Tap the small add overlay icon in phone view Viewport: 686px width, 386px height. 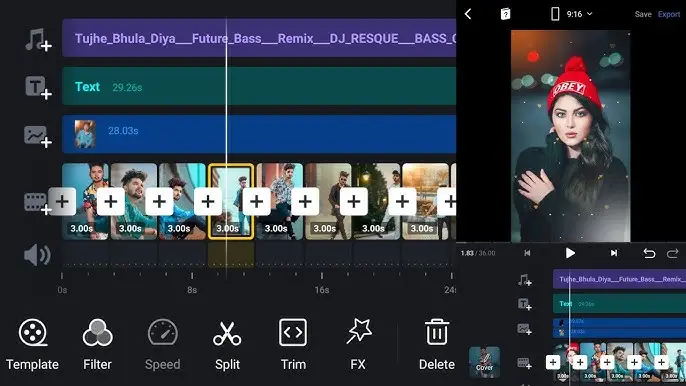tap(525, 329)
